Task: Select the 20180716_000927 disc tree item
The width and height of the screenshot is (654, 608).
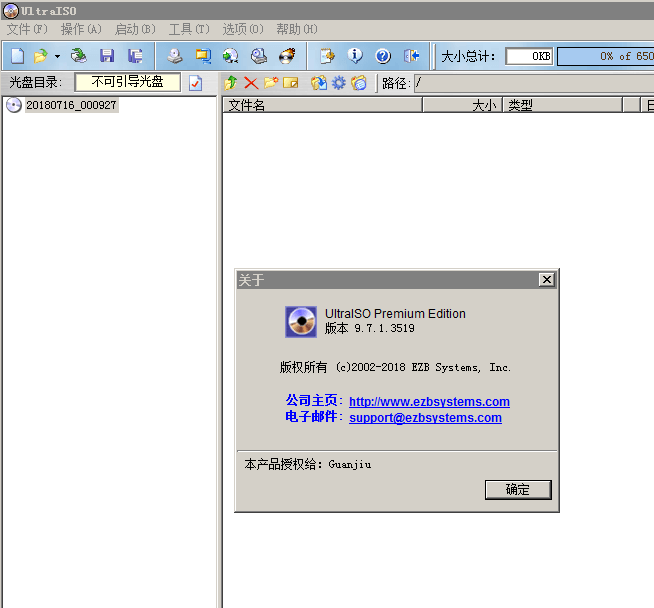Action: click(71, 105)
